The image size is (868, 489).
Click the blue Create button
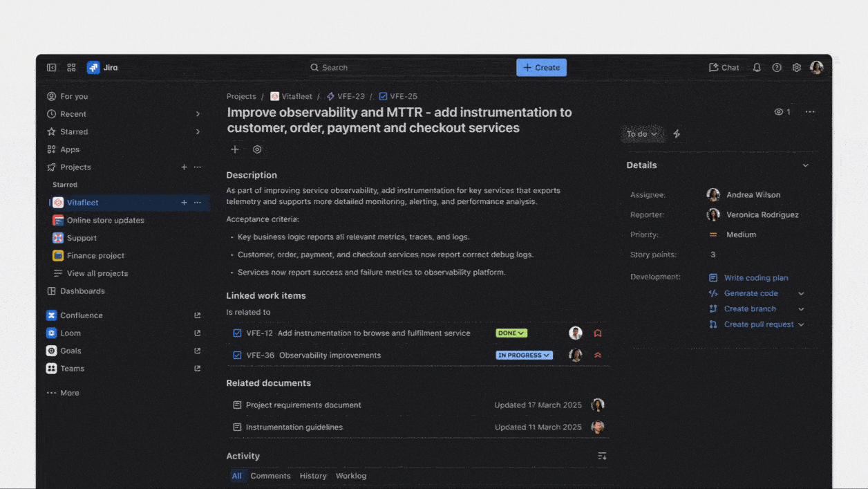point(541,68)
